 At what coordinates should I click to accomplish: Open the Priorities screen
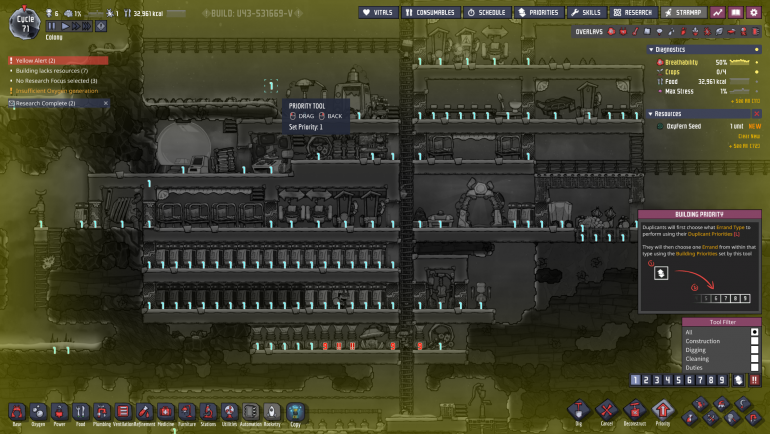click(x=539, y=12)
